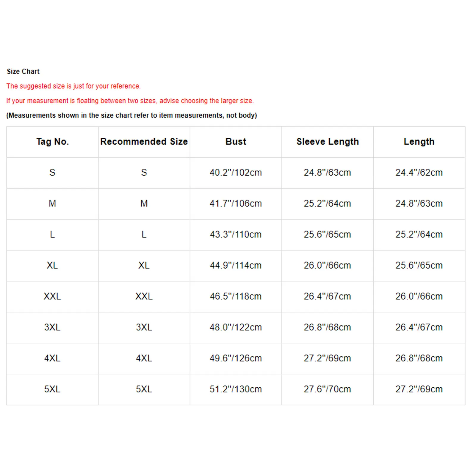Click the Bust column header
Screen dimensions: 476x476
coord(236,142)
